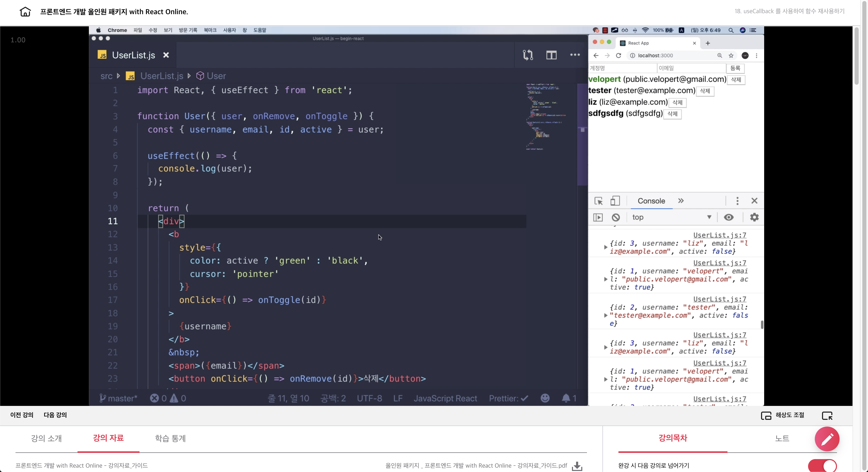The height and width of the screenshot is (472, 868).
Task: Show more DevTools tabs chevron
Action: coord(681,201)
